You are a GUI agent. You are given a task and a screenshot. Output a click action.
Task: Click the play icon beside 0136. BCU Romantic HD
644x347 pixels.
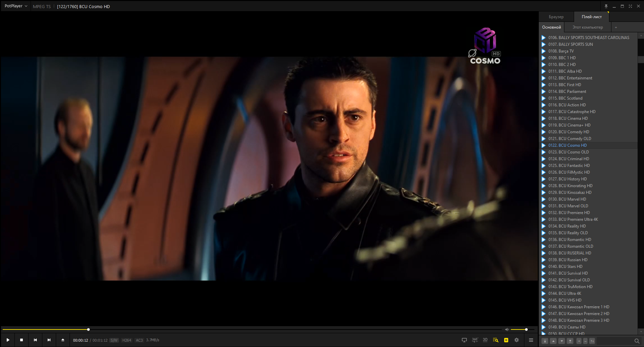click(x=544, y=240)
